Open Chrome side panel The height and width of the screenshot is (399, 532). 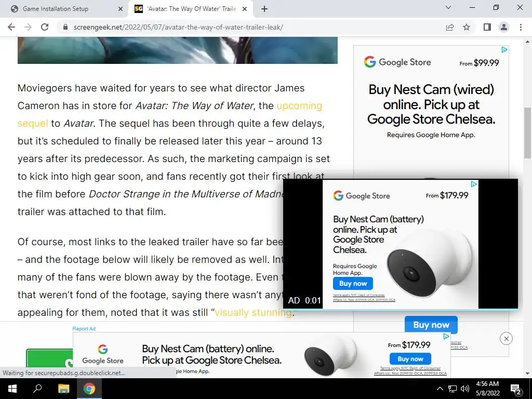click(487, 27)
